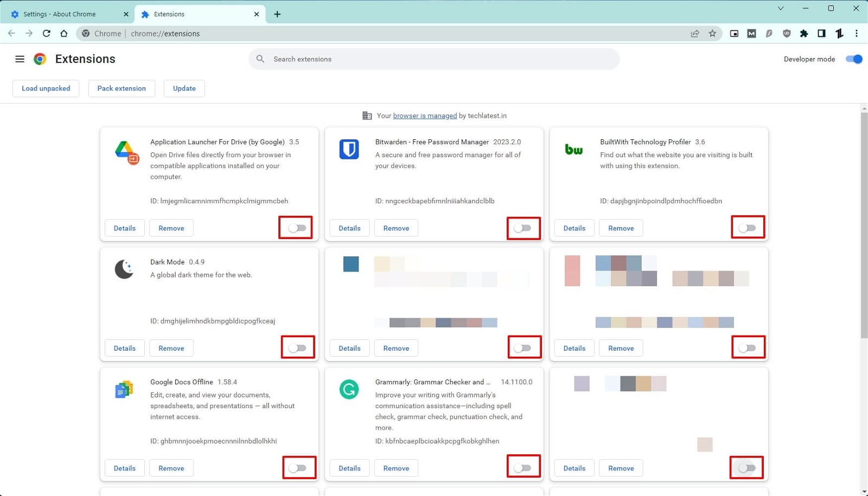Open the 'browser is managed' link
This screenshot has height=496, width=868.
pyautogui.click(x=425, y=115)
